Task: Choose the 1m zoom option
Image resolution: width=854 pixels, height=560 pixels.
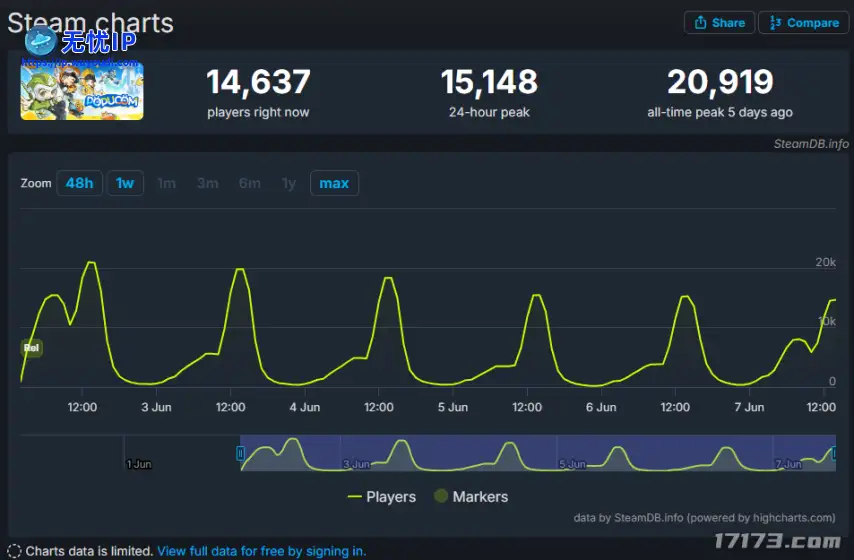Action: point(166,183)
